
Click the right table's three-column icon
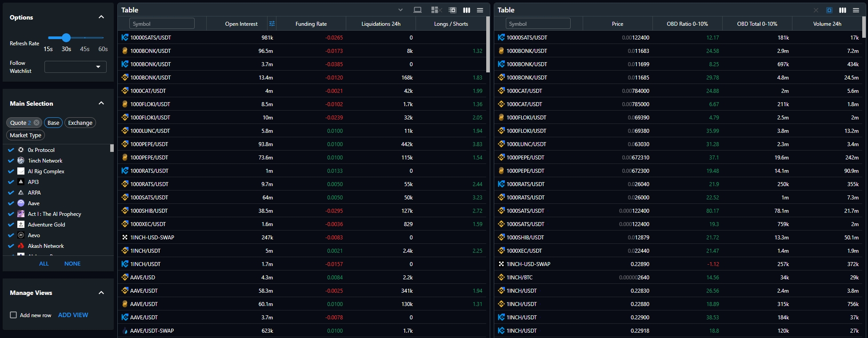coord(843,10)
